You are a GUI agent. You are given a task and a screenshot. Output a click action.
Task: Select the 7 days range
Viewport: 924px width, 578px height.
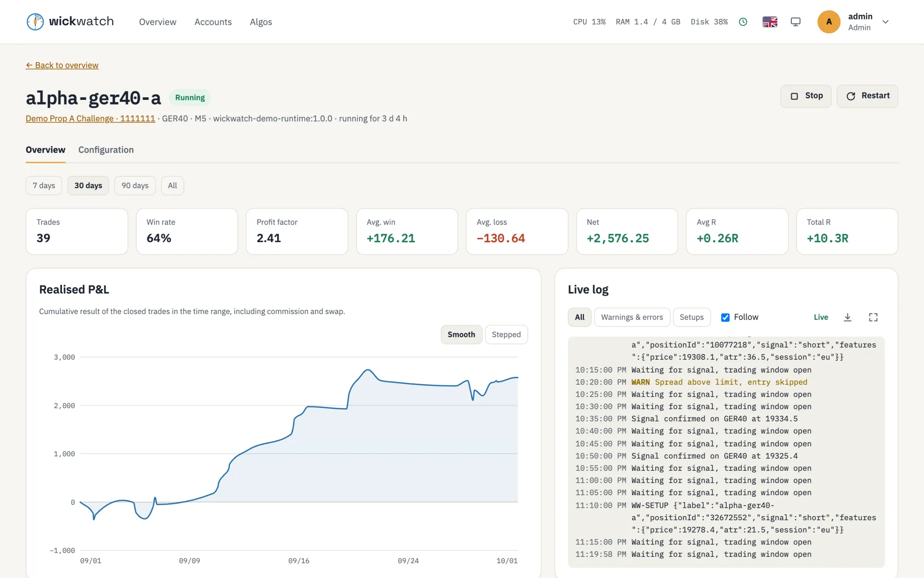pyautogui.click(x=44, y=185)
